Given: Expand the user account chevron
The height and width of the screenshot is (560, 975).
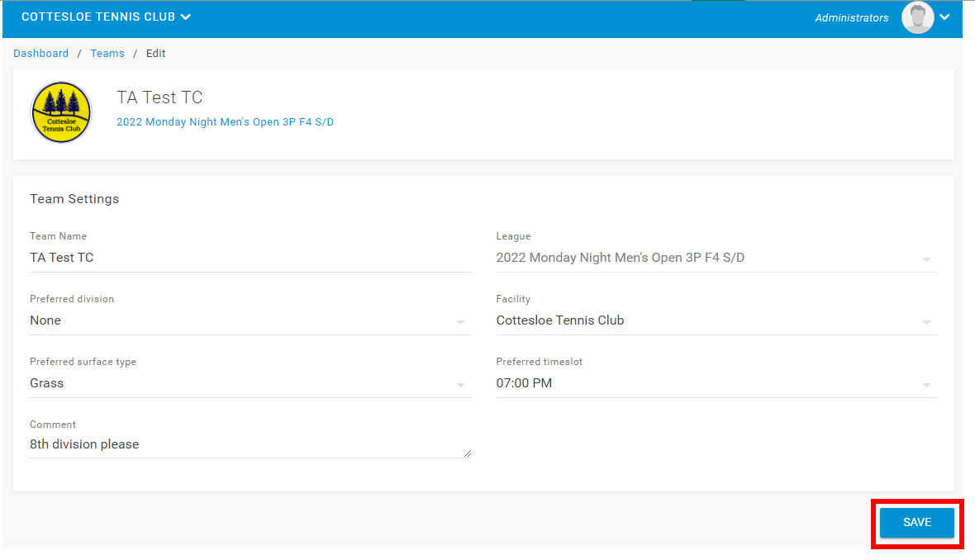Looking at the screenshot, I should (944, 17).
